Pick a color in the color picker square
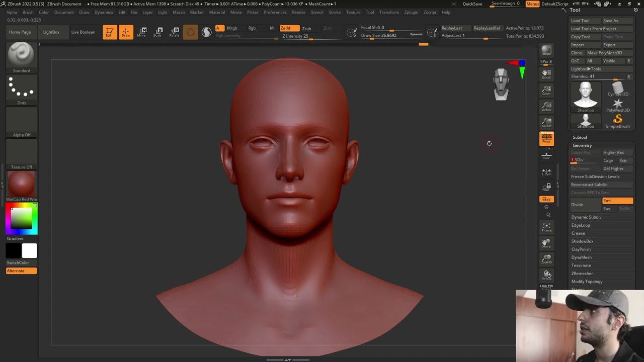The width and height of the screenshot is (644, 362). pos(22,219)
